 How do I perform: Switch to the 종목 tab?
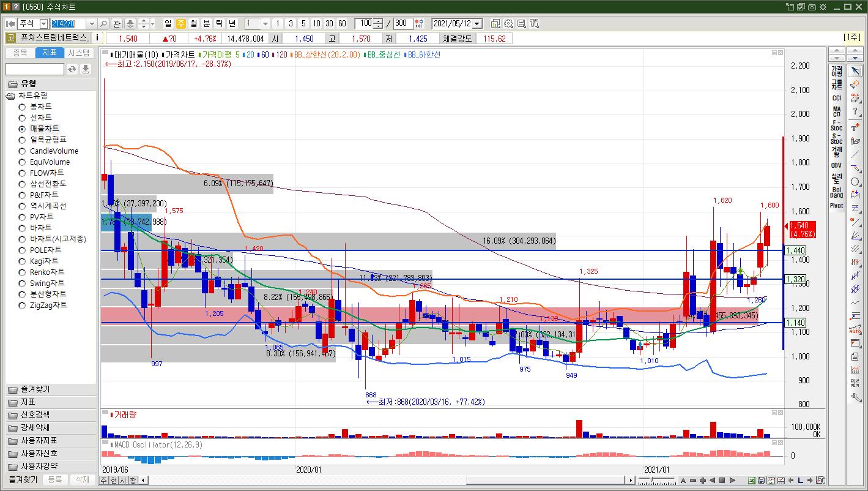20,53
